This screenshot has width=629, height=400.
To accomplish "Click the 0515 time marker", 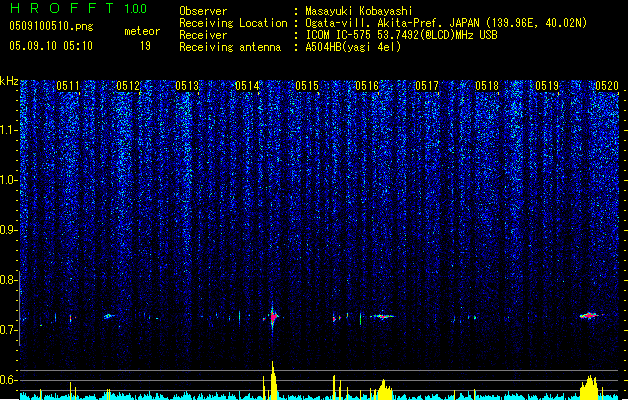I will [x=307, y=86].
